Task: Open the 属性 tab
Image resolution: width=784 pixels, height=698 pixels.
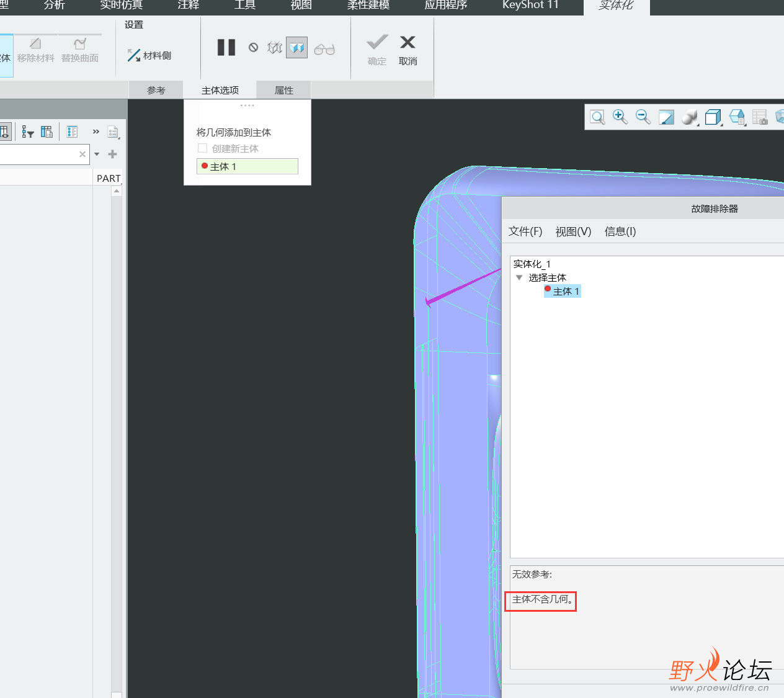Action: (284, 90)
